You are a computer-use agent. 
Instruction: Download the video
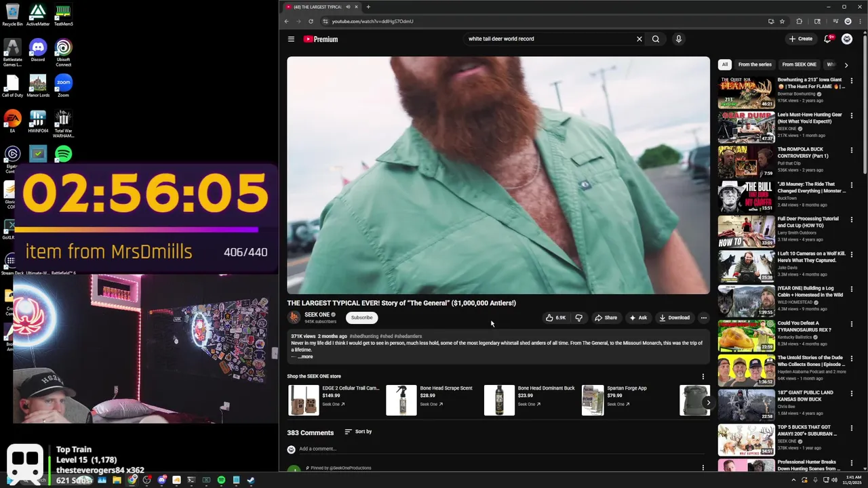674,317
